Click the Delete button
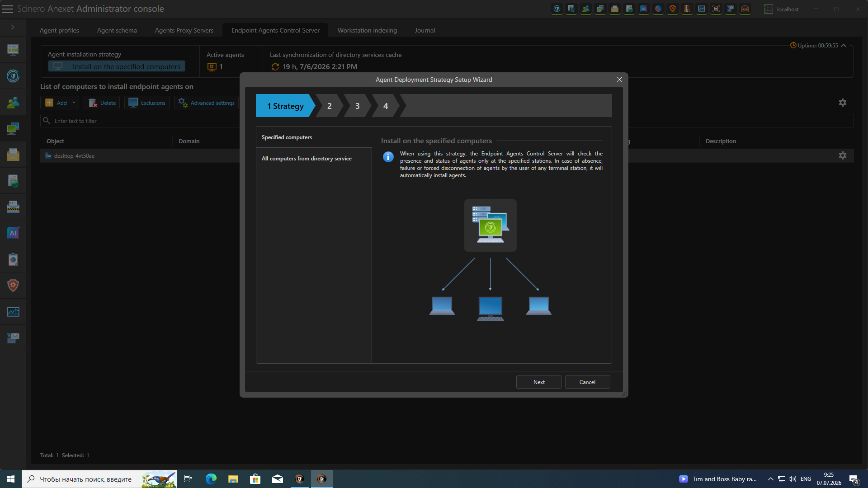Screen dimensions: 868x488 [102, 103]
